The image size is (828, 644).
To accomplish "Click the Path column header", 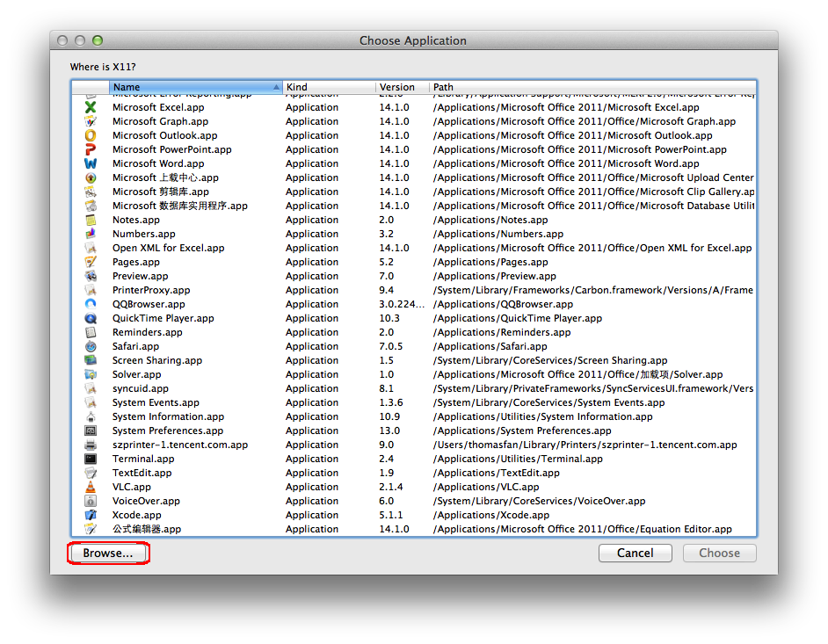I will 592,87.
